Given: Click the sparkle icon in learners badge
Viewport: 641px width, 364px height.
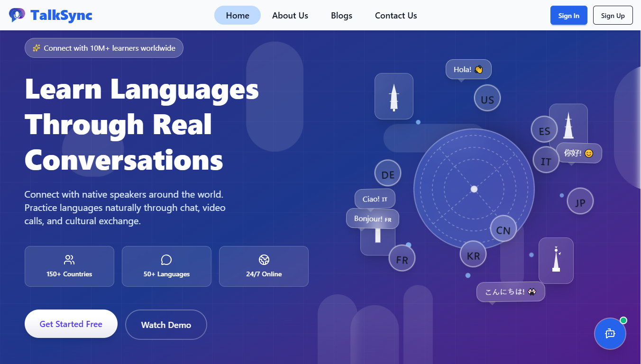Looking at the screenshot, I should click(36, 47).
